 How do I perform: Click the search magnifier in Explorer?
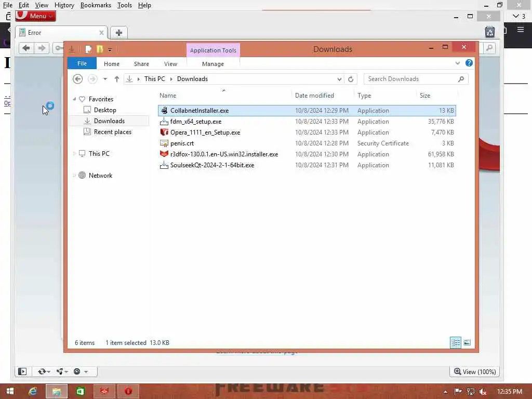(x=461, y=79)
